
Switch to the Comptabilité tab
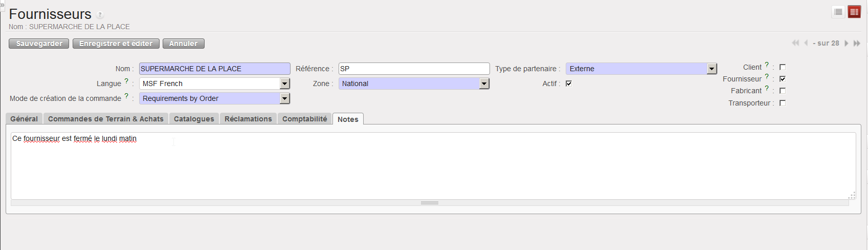pos(304,119)
